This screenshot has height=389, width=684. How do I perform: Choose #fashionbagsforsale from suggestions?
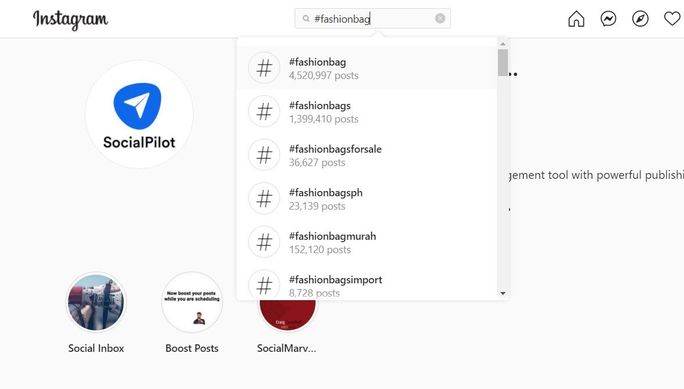coord(367,155)
